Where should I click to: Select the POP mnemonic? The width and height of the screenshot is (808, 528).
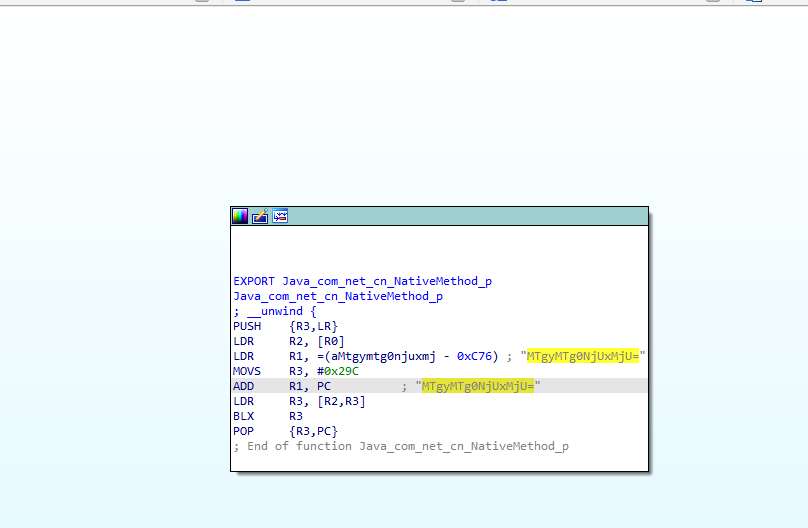coord(243,431)
